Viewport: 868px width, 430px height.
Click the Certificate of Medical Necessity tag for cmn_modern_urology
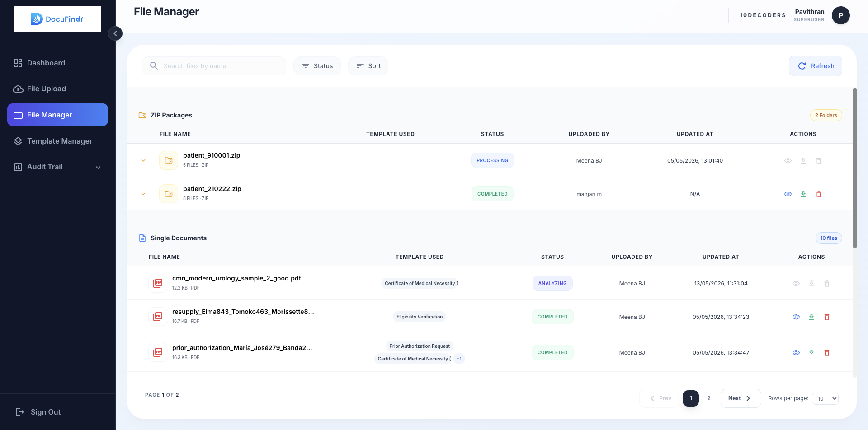tap(420, 283)
